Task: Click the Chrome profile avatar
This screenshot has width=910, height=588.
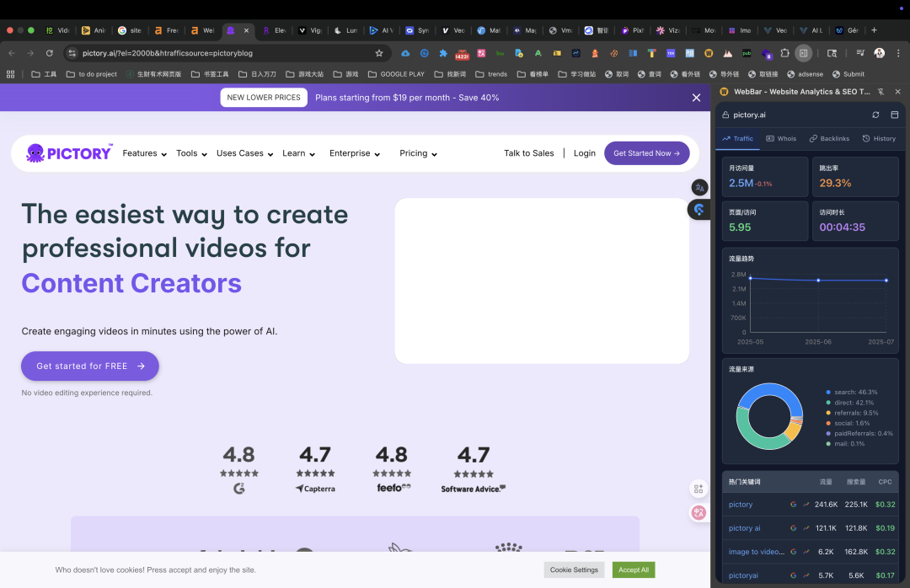Action: 879,53
